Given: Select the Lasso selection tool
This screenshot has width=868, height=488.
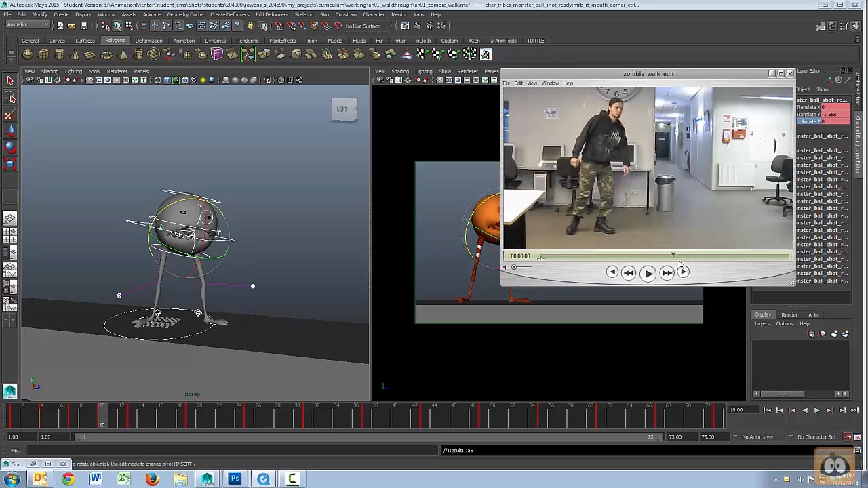Looking at the screenshot, I should coord(10,97).
